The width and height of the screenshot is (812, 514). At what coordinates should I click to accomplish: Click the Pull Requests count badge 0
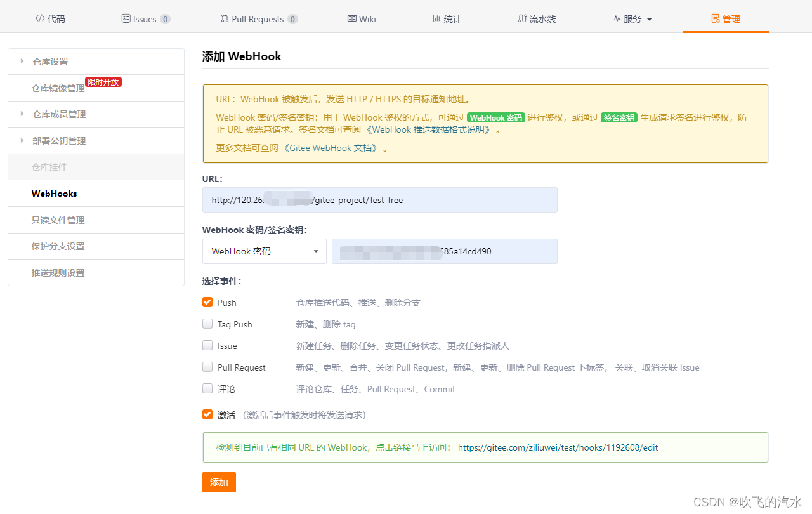click(x=292, y=19)
